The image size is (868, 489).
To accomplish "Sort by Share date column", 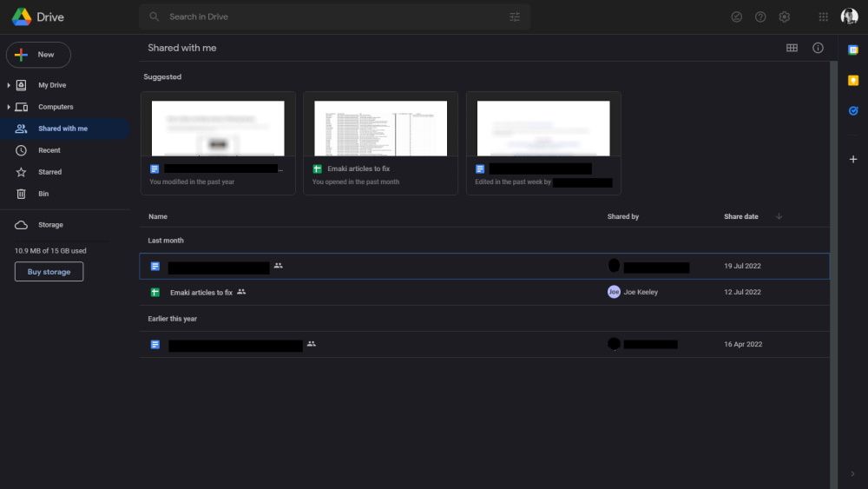I will click(740, 216).
